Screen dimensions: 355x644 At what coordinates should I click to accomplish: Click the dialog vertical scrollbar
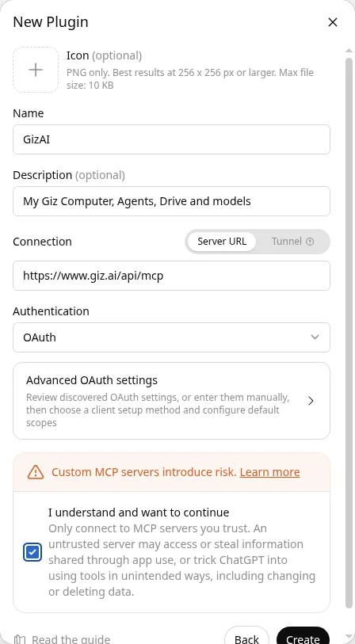pyautogui.click(x=349, y=333)
